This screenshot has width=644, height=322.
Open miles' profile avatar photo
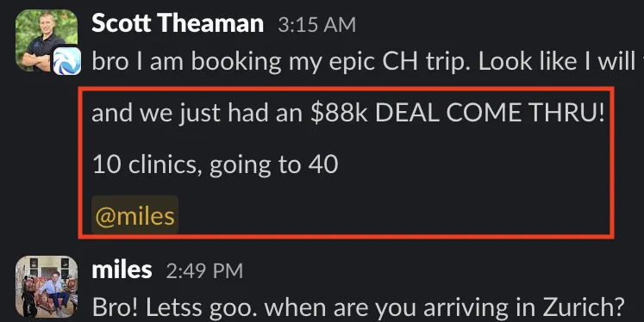tap(46, 287)
